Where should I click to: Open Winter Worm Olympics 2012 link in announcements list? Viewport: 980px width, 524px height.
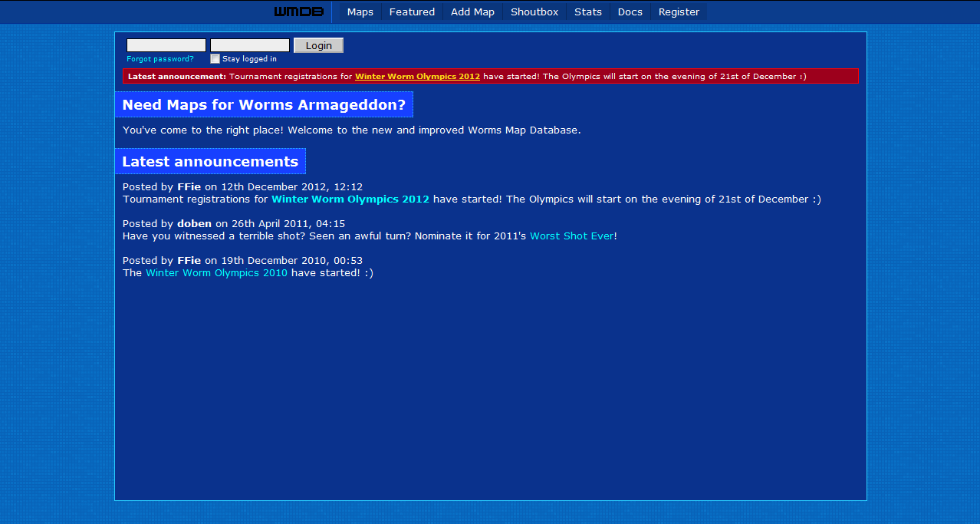pos(350,199)
